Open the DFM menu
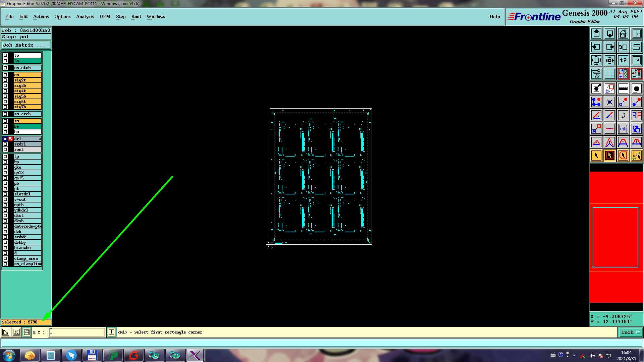This screenshot has height=362, width=644. (x=105, y=16)
